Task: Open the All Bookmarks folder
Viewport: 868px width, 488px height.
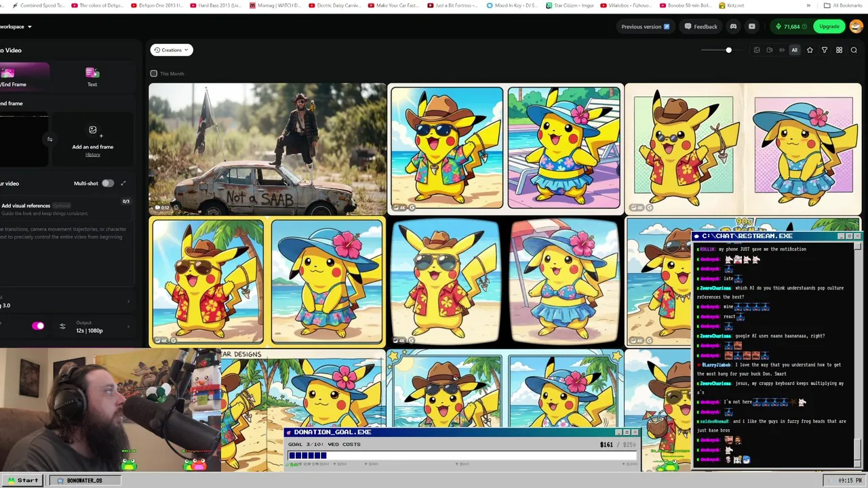Action: coord(843,5)
